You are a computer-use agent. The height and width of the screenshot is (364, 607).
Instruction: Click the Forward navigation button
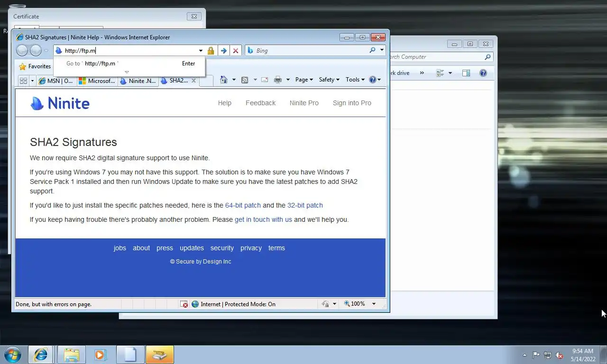pyautogui.click(x=36, y=50)
